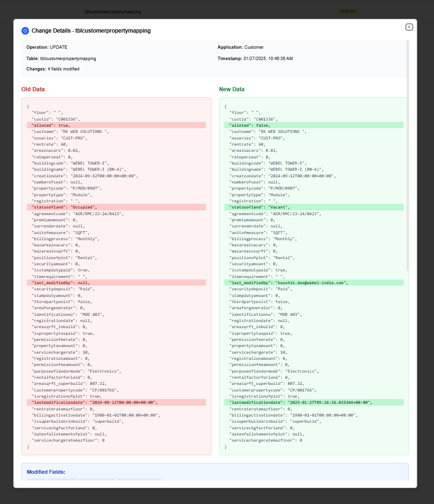Click the "4 fields modified" Changes text

coord(63,69)
